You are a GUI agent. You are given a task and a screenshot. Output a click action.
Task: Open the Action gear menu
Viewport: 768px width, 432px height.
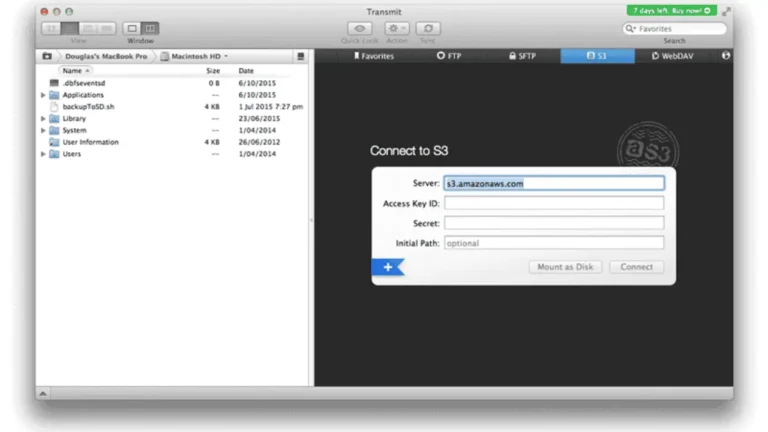[396, 28]
